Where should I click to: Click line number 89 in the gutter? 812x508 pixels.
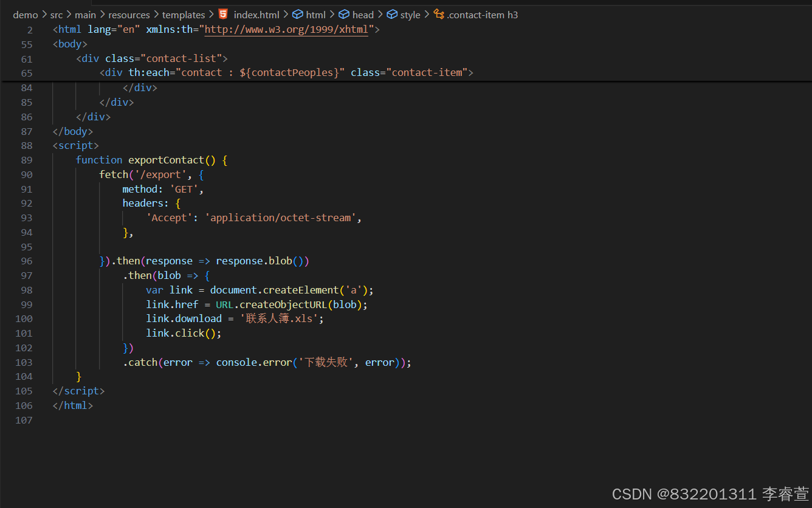coord(26,159)
